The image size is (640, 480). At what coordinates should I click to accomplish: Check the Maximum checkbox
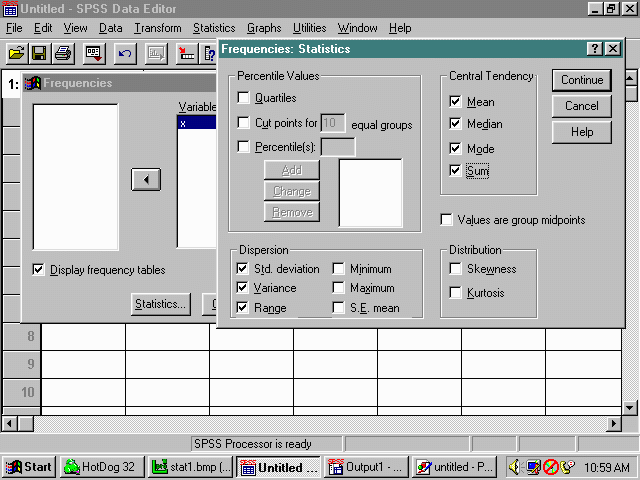pos(338,288)
